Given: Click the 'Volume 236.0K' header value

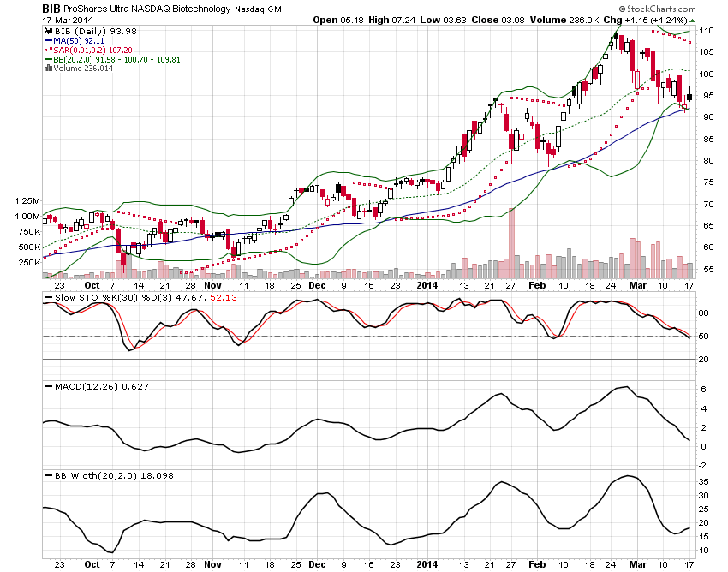Looking at the screenshot, I should click(x=564, y=20).
